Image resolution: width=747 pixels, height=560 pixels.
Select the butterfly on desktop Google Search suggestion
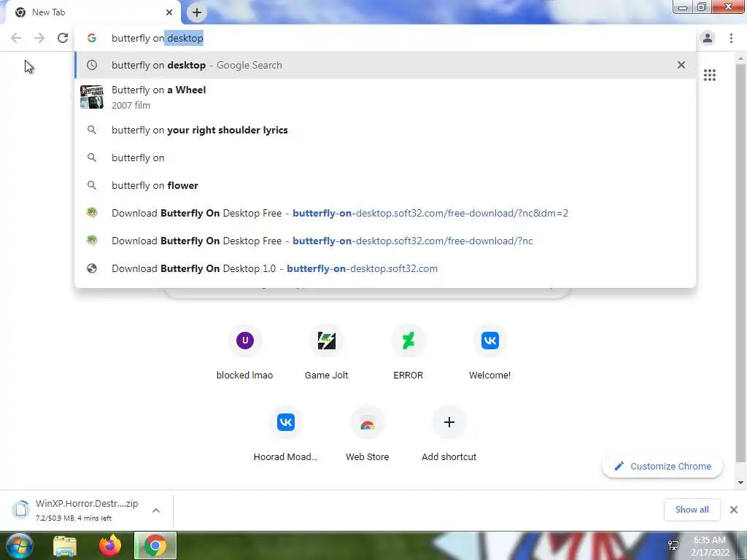coord(385,65)
